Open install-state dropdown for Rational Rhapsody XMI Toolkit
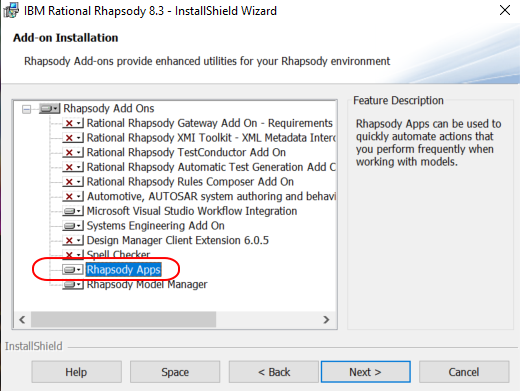520x391 pixels. 73,138
